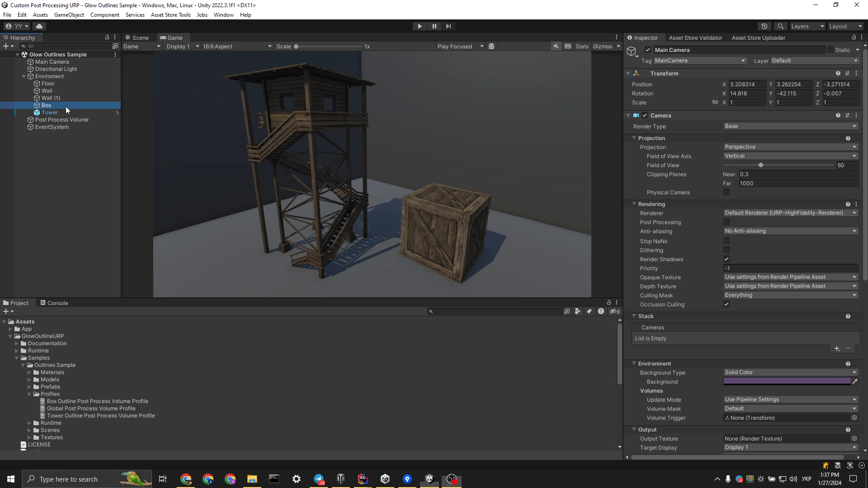Add camera to Stack with plus button
This screenshot has width=868, height=488.
(x=837, y=349)
